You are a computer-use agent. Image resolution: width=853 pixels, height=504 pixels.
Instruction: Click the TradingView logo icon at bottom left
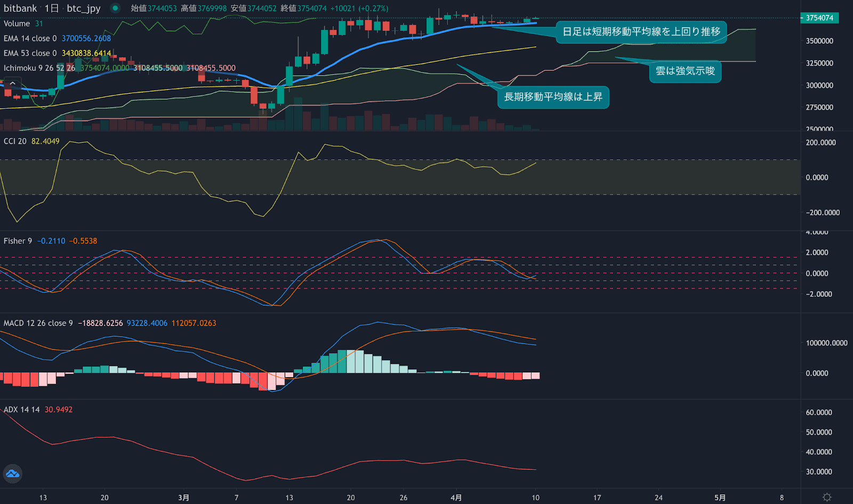(x=12, y=474)
